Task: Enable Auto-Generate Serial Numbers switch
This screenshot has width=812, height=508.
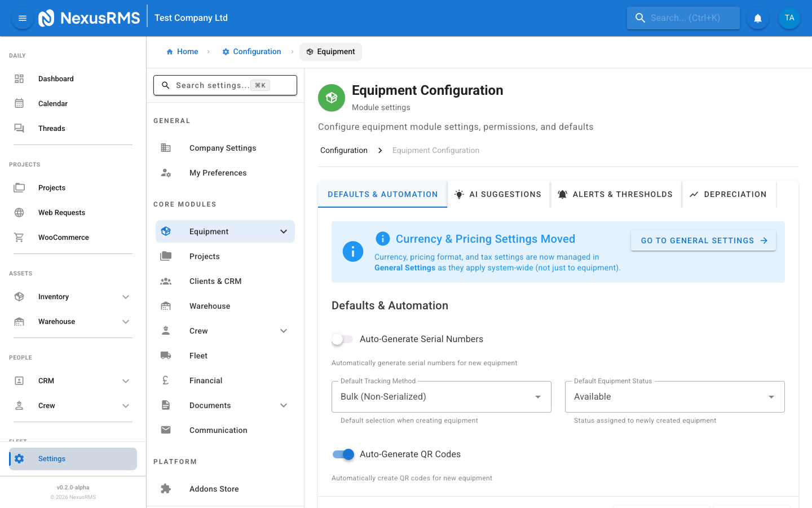Action: point(342,339)
